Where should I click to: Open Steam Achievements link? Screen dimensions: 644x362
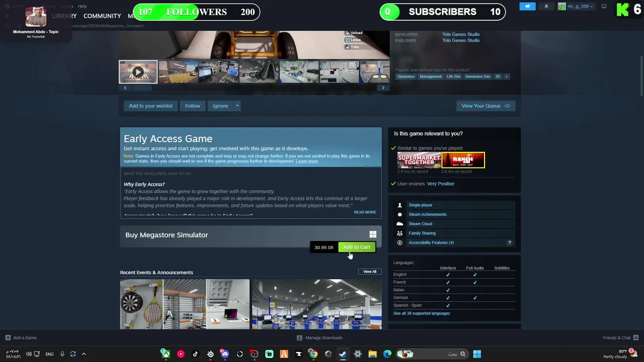(428, 214)
